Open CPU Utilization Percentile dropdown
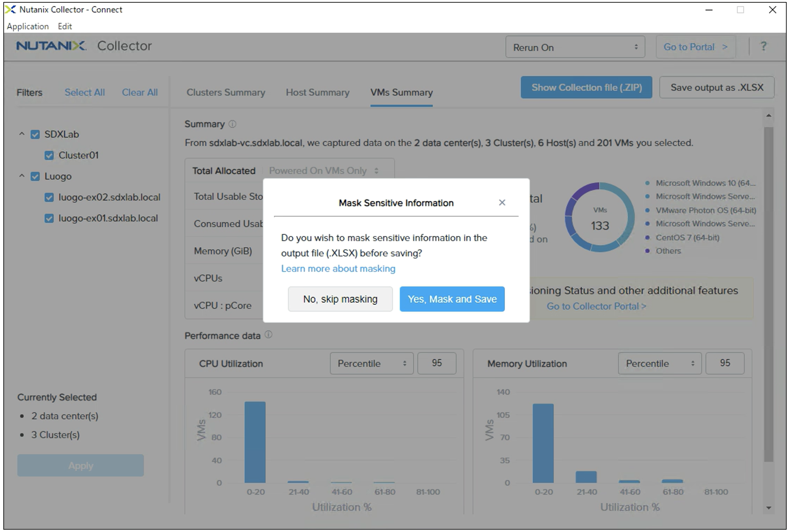Screen dimensions: 790x532 (372, 363)
